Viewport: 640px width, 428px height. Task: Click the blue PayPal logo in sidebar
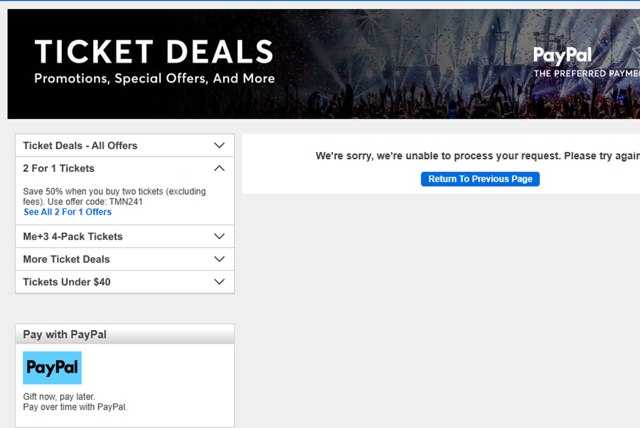pyautogui.click(x=52, y=368)
